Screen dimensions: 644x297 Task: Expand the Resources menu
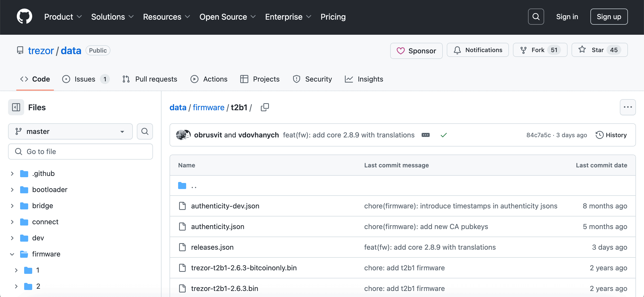(x=167, y=17)
